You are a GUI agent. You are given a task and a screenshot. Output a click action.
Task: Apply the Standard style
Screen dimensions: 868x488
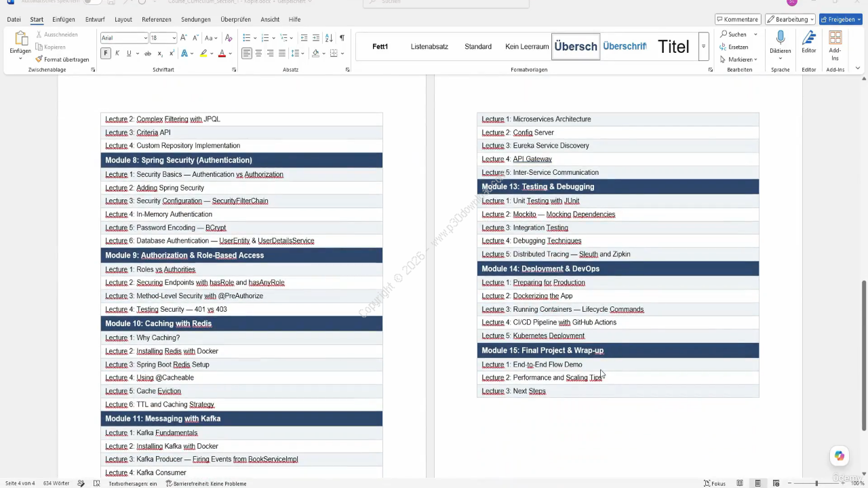coord(478,47)
